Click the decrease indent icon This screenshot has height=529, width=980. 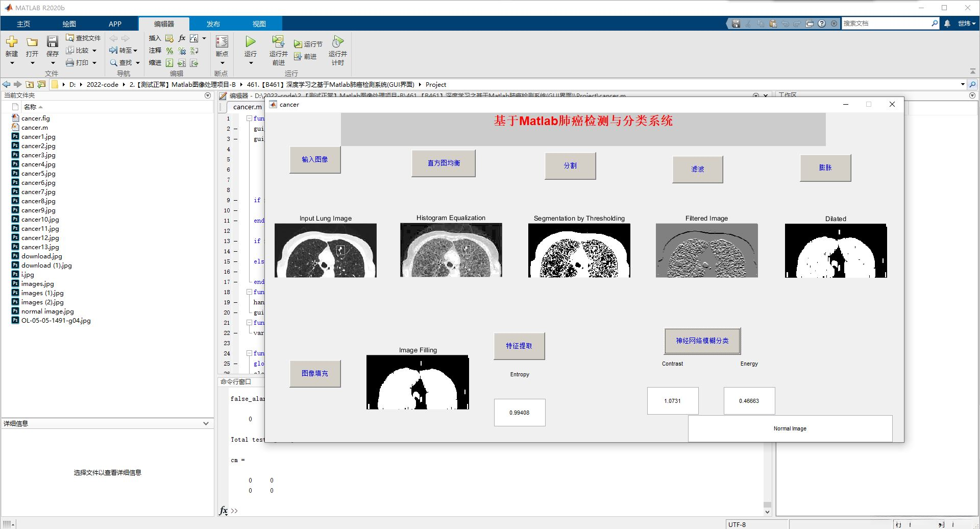click(194, 63)
